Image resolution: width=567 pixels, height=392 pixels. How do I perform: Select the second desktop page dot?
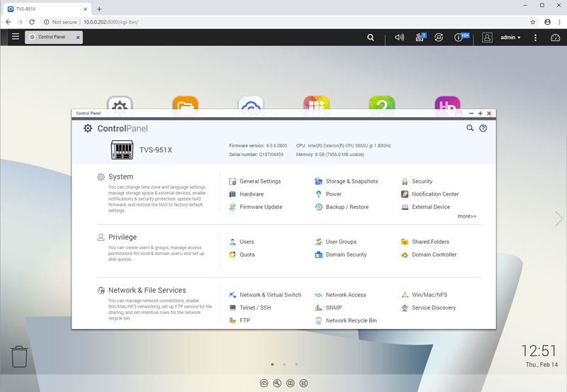[285, 364]
